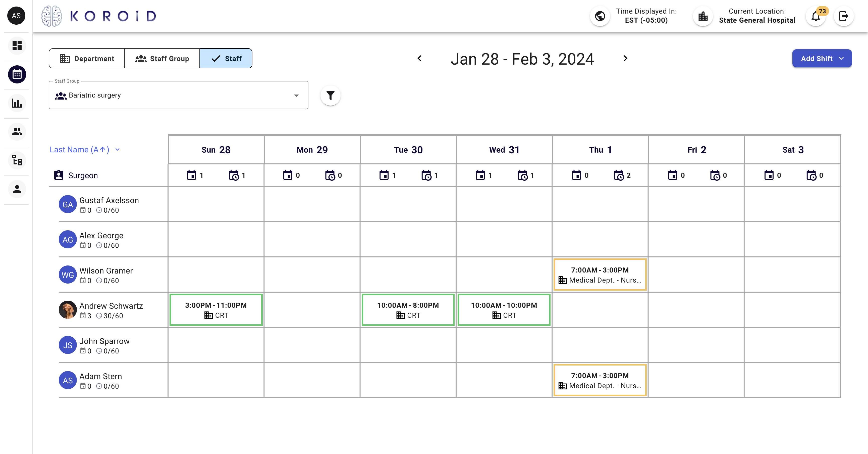This screenshot has height=454, width=868.
Task: Click the logout icon
Action: point(843,16)
